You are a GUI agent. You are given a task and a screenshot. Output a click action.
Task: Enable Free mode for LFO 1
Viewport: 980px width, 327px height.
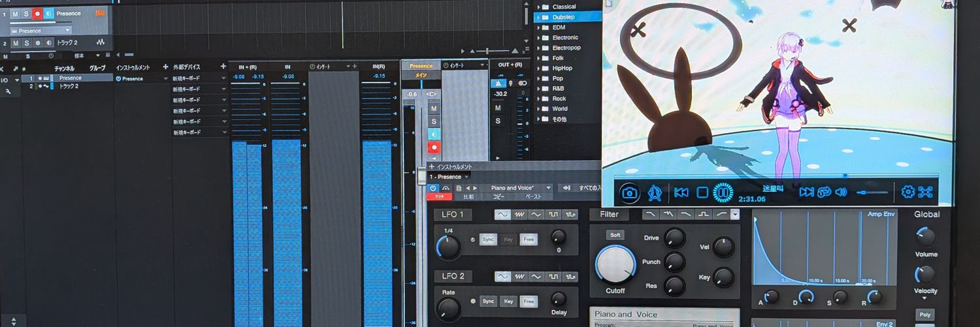tap(529, 240)
